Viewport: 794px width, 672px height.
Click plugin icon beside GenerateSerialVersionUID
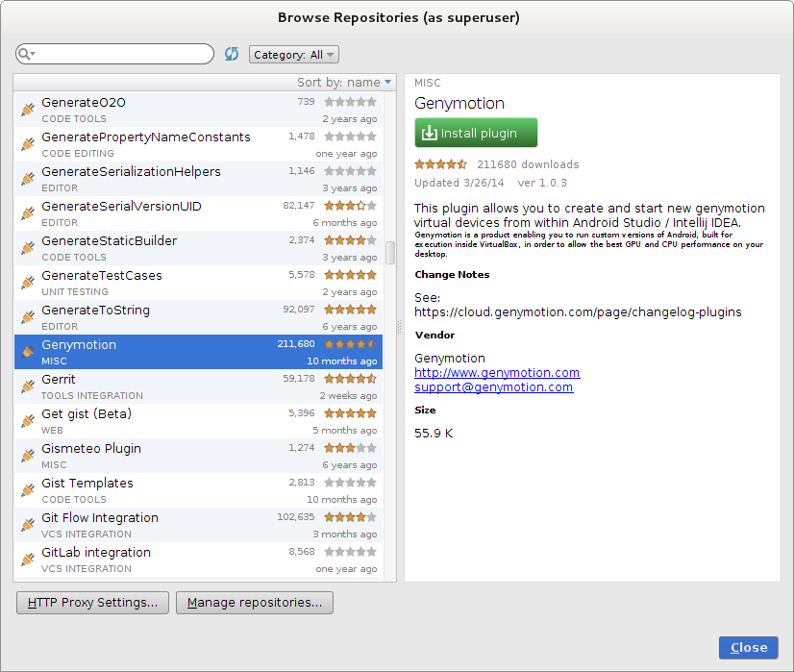point(28,213)
